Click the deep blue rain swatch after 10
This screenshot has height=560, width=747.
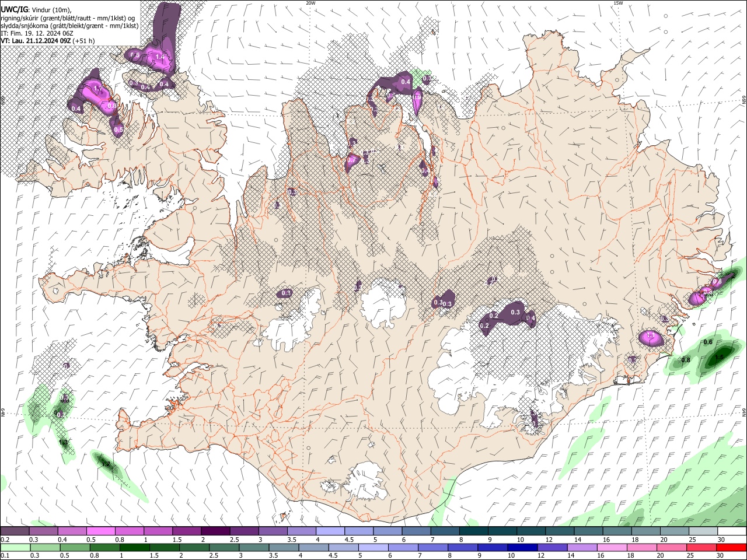pyautogui.click(x=522, y=548)
